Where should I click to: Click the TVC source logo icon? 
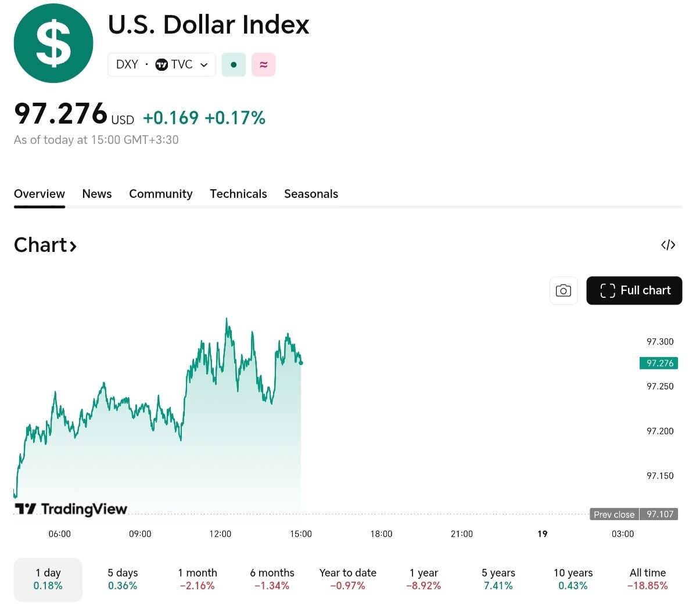(x=162, y=64)
